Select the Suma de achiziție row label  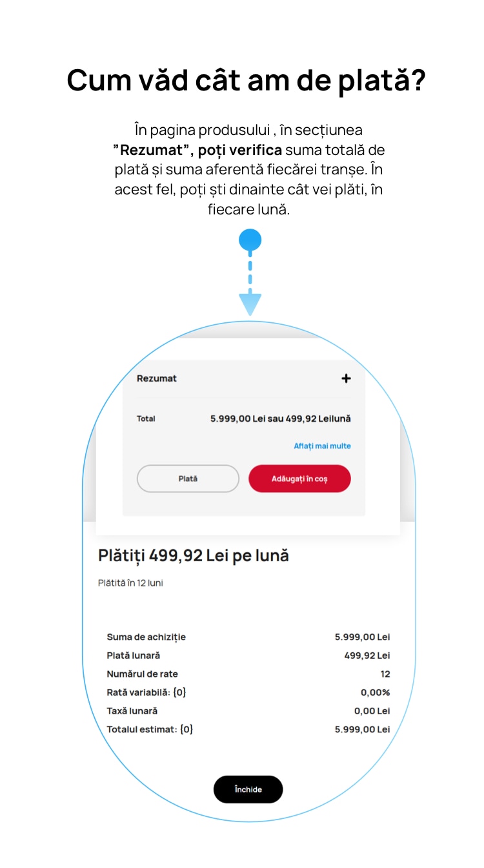coord(146,637)
